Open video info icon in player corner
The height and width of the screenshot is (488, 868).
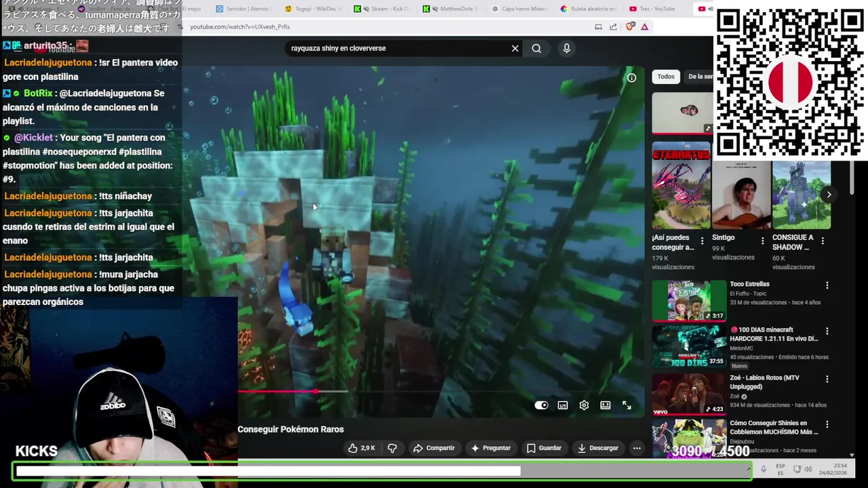[631, 78]
